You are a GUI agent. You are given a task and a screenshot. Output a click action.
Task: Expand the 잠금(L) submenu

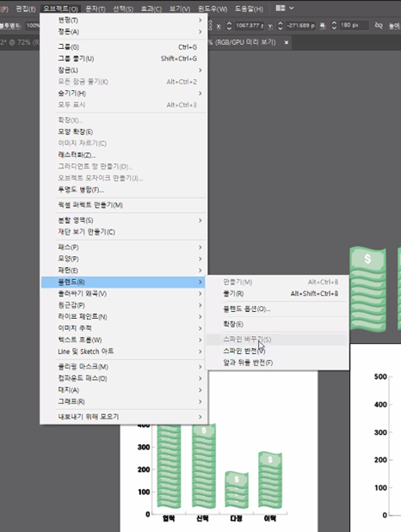[x=123, y=70]
